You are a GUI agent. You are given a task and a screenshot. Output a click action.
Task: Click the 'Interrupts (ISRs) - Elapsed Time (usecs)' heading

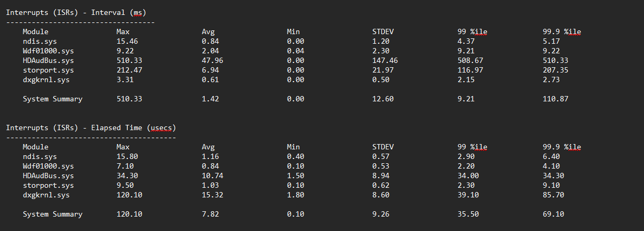[91, 128]
